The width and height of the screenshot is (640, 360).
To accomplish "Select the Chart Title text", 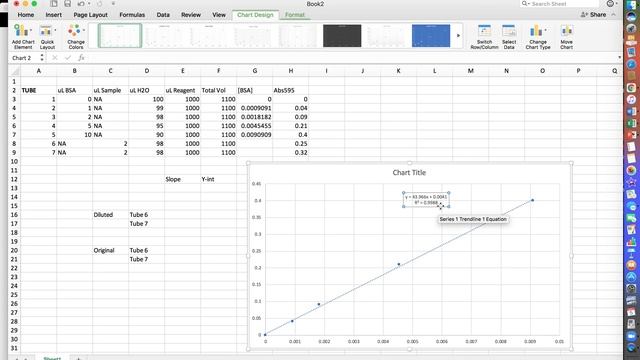I will point(409,173).
